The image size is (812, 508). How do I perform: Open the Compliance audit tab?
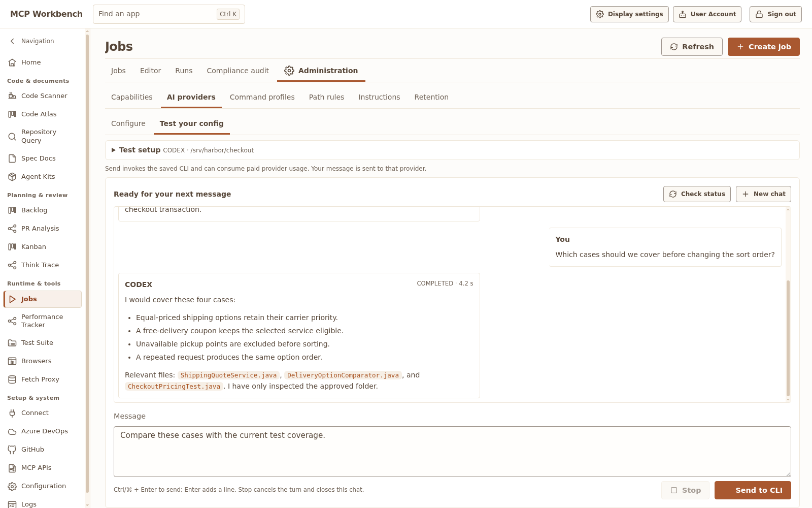click(238, 71)
